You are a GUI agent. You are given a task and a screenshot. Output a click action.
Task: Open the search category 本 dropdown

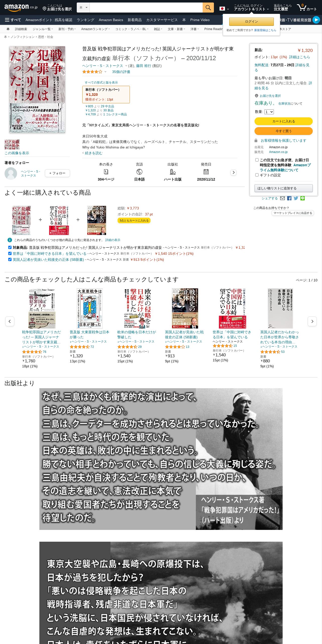click(x=83, y=8)
